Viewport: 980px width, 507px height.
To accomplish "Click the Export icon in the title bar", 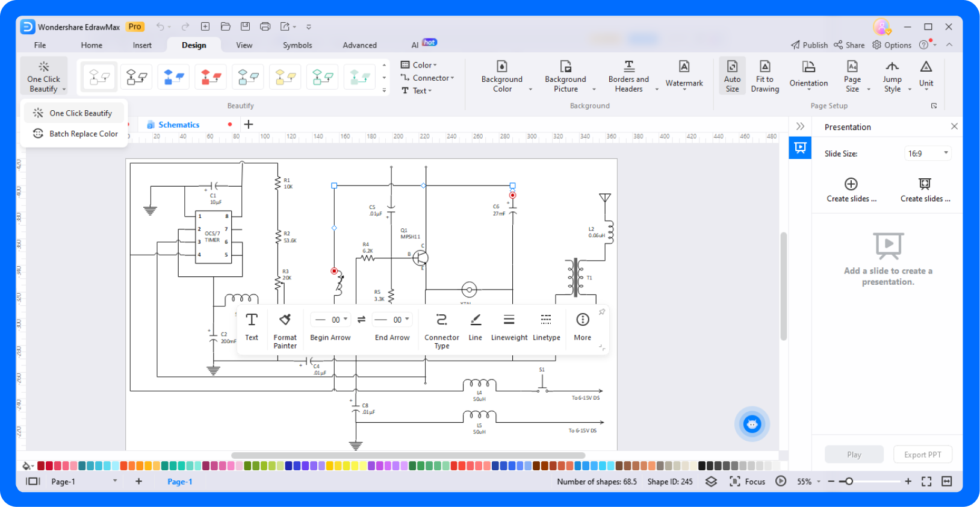I will point(285,26).
